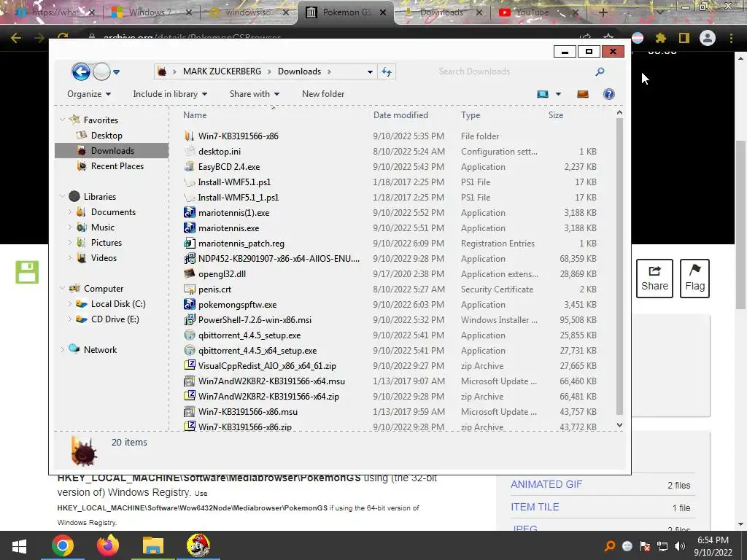The height and width of the screenshot is (560, 747).
Task: Open the Share with menu
Action: [255, 94]
